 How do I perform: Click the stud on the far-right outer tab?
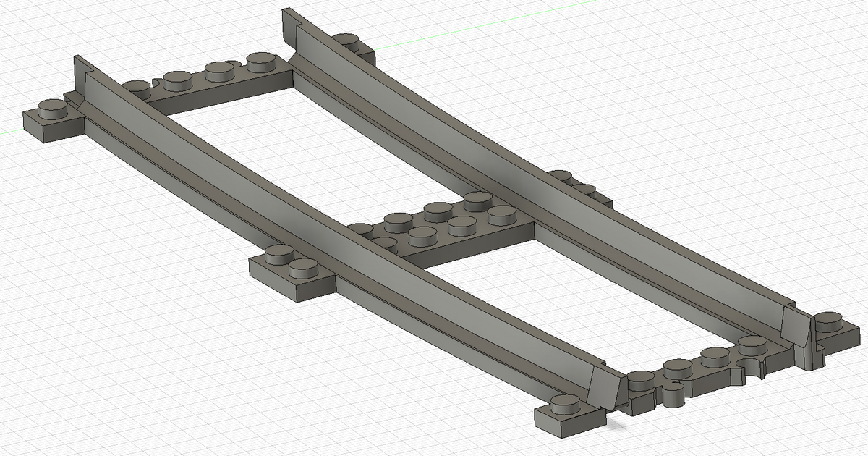[830, 319]
